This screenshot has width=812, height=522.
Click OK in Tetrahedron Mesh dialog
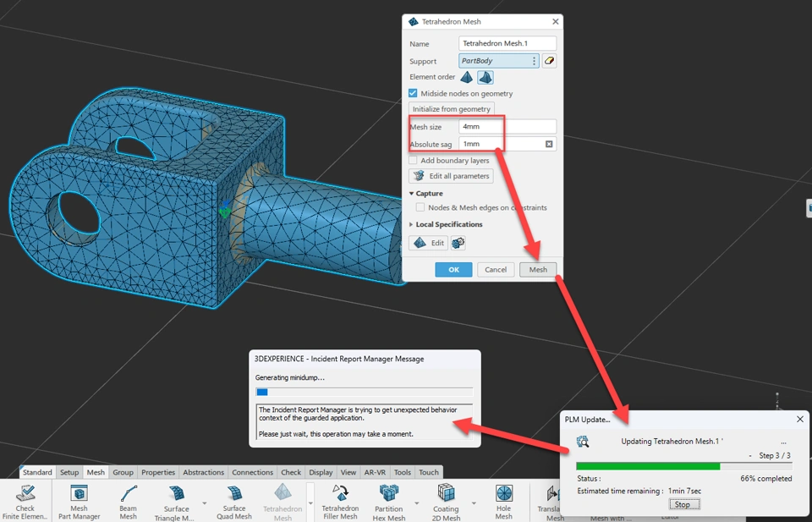pos(453,270)
